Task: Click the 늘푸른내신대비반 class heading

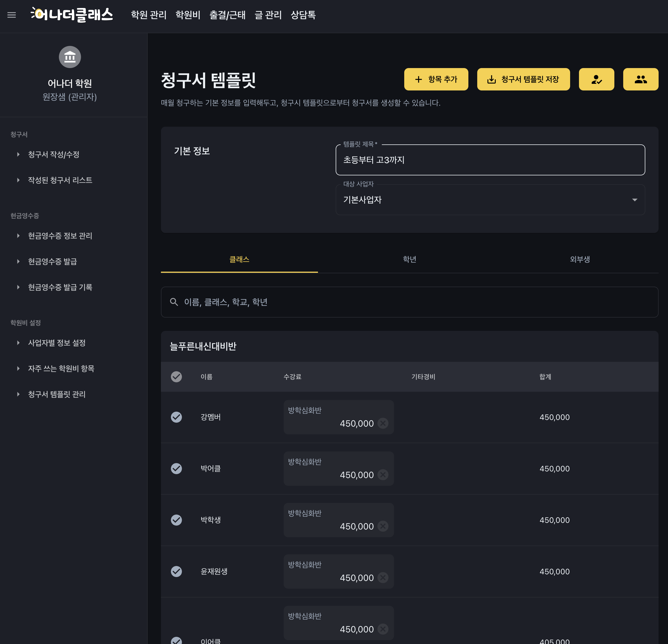Action: click(203, 346)
